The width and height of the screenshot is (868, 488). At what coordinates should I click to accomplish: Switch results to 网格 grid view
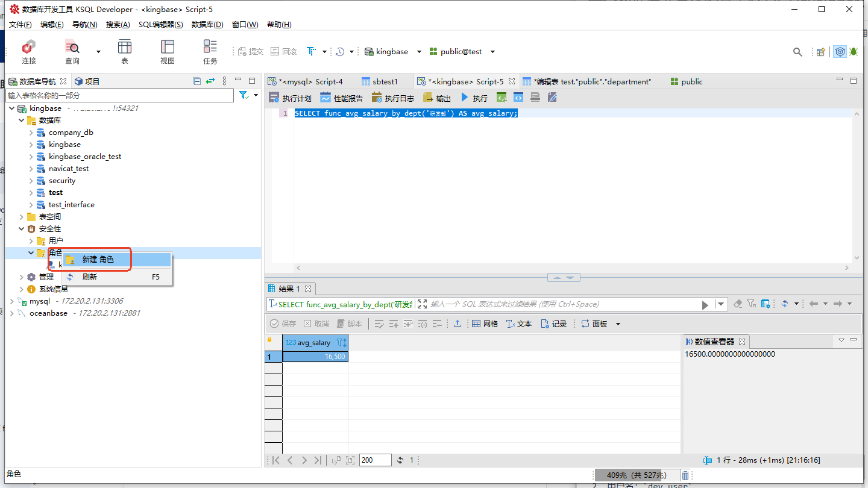tap(485, 324)
